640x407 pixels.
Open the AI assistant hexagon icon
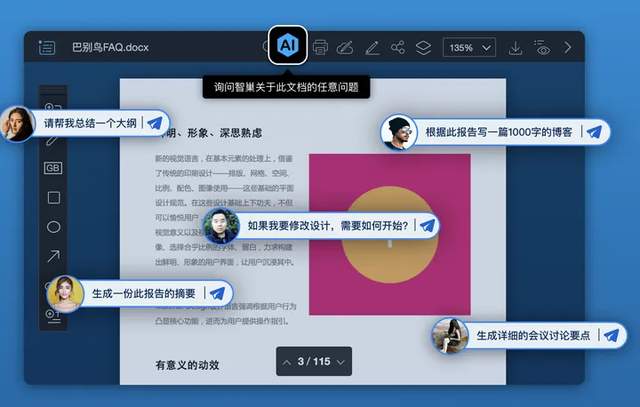pyautogui.click(x=288, y=45)
